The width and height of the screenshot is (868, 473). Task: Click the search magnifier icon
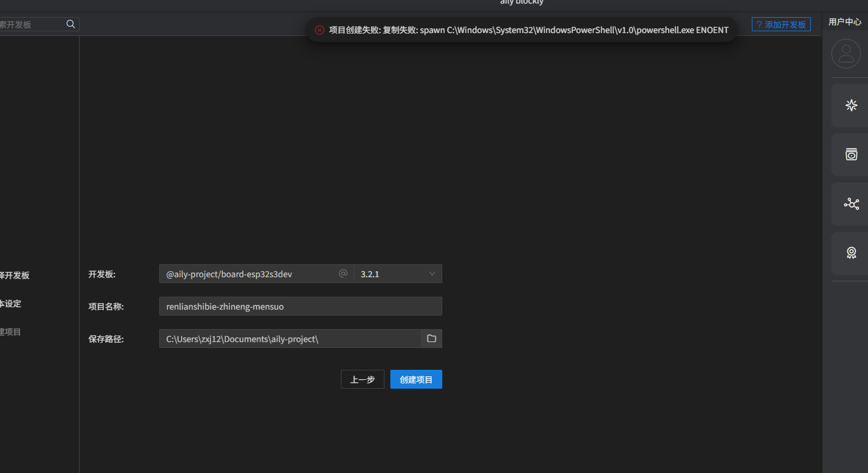(71, 24)
